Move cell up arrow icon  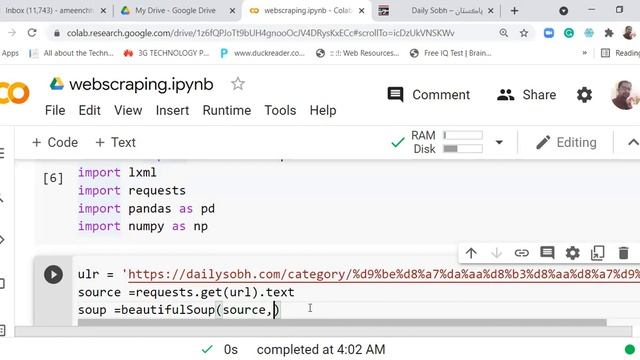click(471, 253)
